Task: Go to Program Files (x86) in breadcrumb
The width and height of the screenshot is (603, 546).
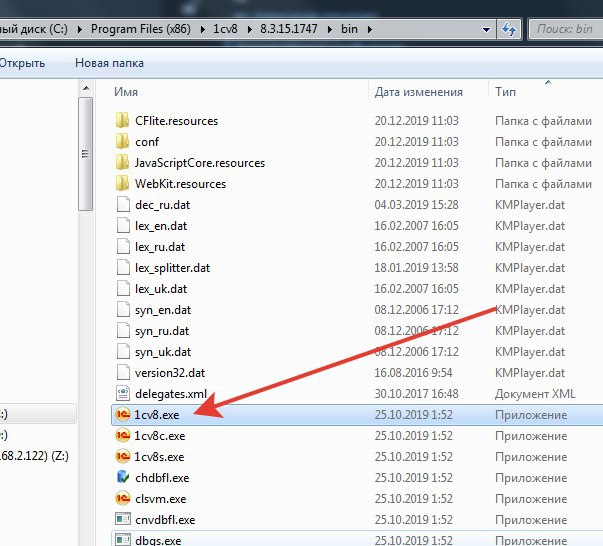Action: (x=141, y=29)
